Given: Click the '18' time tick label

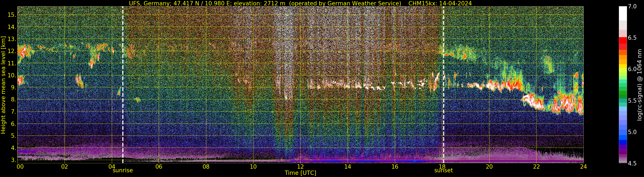Looking at the screenshot, I should [x=442, y=166].
